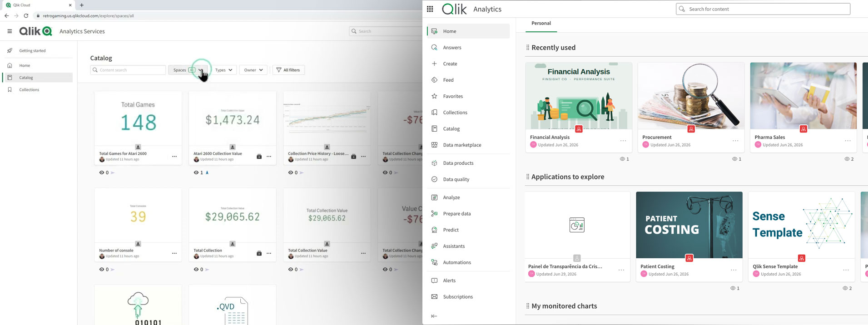The width and height of the screenshot is (868, 325).
Task: Open more options for Patient Costing card
Action: 734,270
